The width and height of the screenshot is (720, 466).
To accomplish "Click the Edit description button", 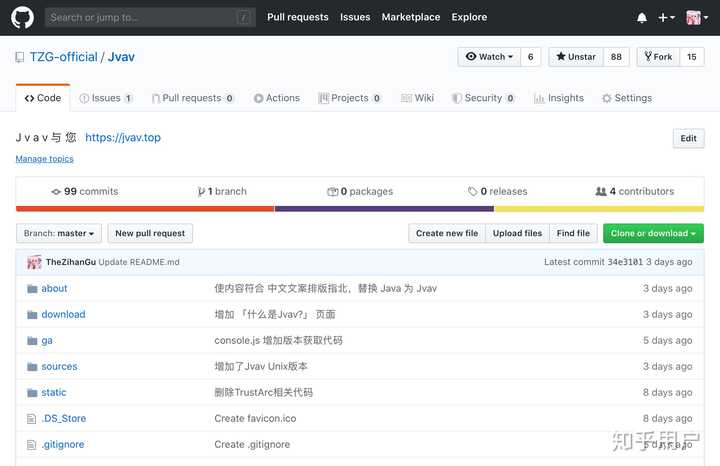I will [x=688, y=139].
